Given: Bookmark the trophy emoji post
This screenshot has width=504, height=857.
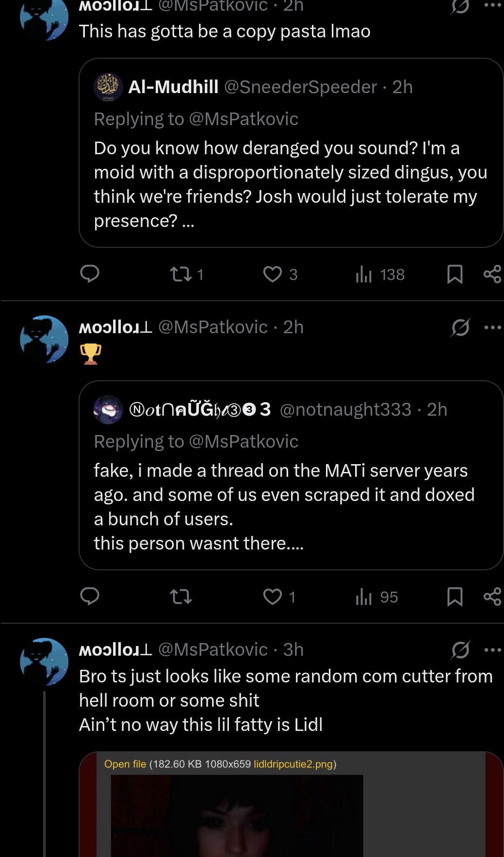Looking at the screenshot, I should (x=455, y=597).
